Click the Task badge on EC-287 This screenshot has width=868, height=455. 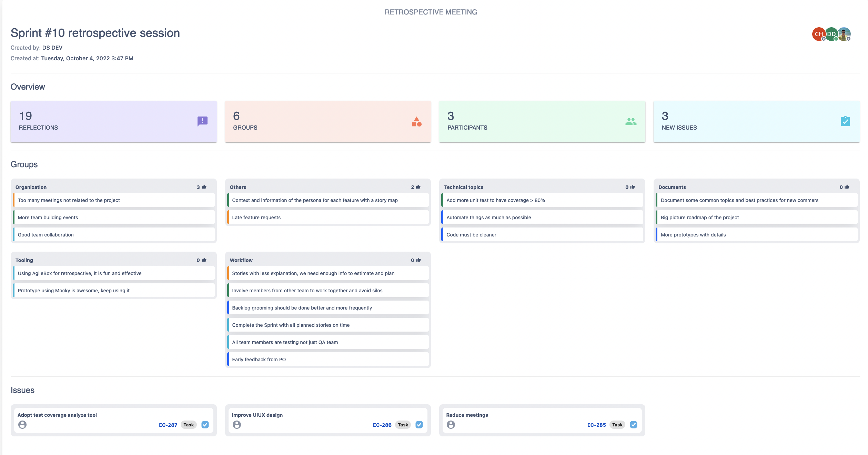189,425
